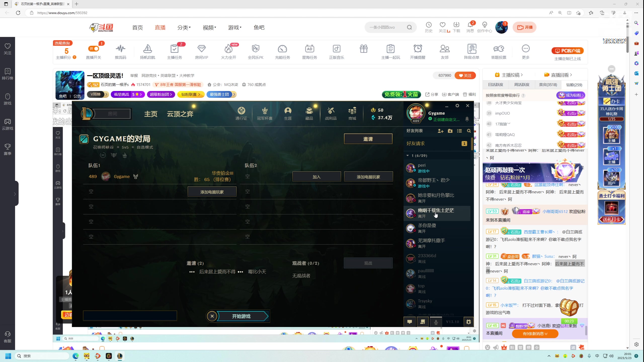This screenshot has width=644, height=362.
Task: Expand the 分类 dropdown in Douyu nav
Action: [184, 27]
